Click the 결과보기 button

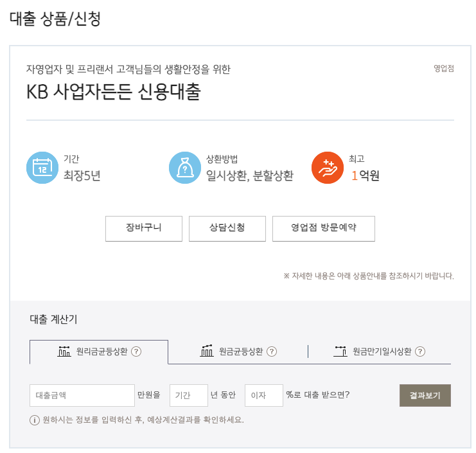[x=425, y=395]
